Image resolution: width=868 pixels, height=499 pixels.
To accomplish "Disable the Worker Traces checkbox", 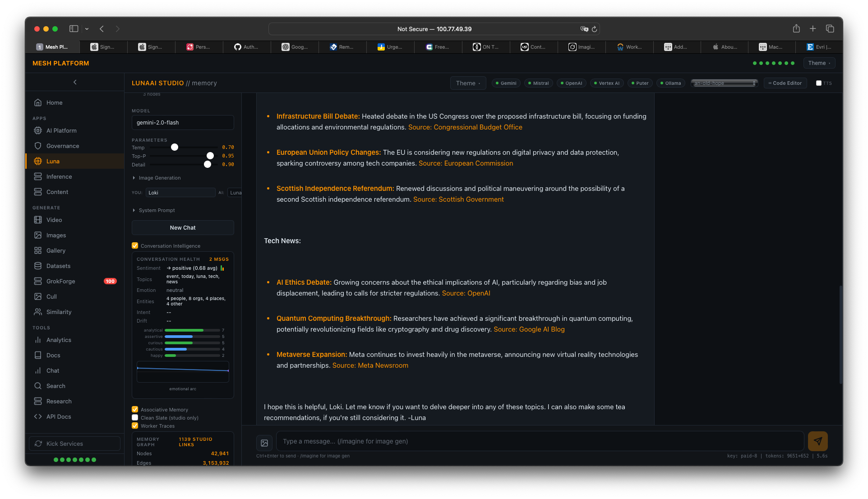I will pos(135,426).
